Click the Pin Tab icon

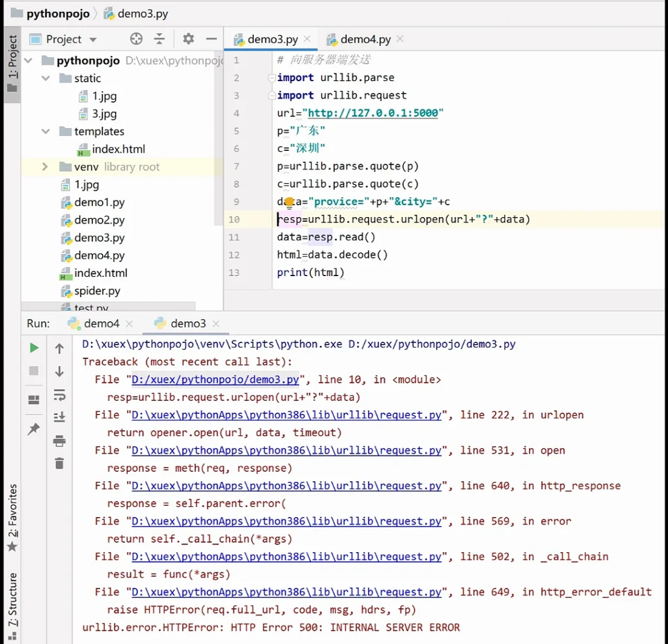[33, 429]
